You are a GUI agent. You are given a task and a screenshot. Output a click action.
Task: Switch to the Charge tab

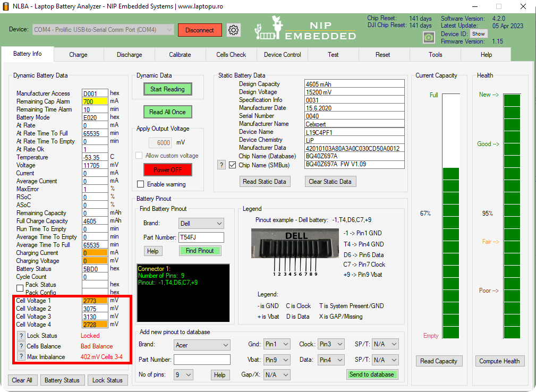(78, 55)
